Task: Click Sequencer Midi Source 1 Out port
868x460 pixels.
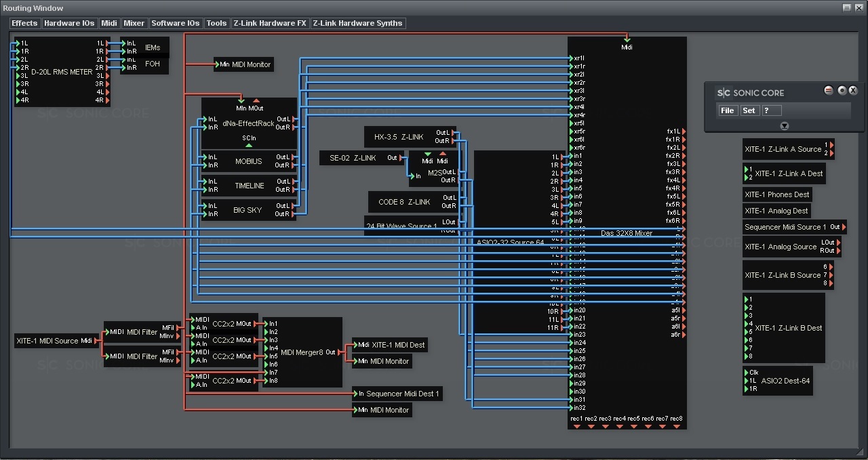Action: pyautogui.click(x=843, y=227)
